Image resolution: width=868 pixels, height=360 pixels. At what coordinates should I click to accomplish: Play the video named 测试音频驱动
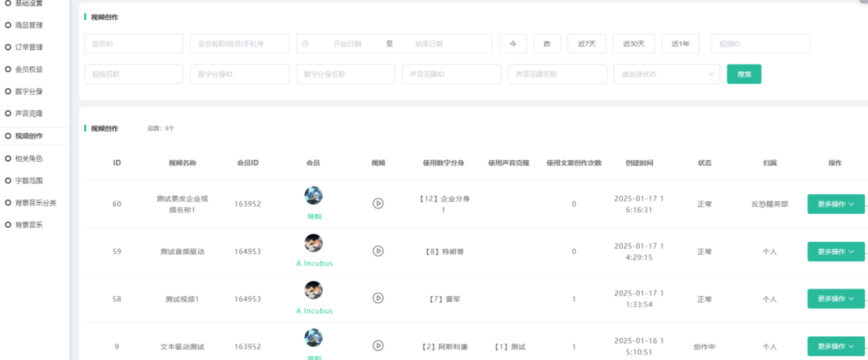378,251
